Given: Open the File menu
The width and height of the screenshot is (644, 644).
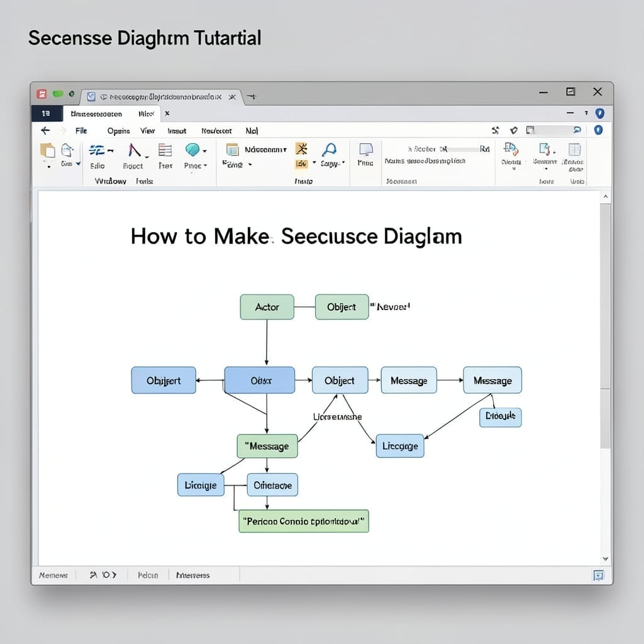Looking at the screenshot, I should 81,131.
